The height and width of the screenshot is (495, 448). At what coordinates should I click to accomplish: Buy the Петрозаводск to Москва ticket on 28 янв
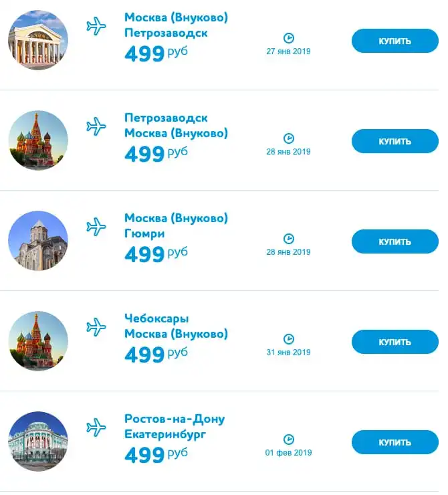(x=395, y=141)
